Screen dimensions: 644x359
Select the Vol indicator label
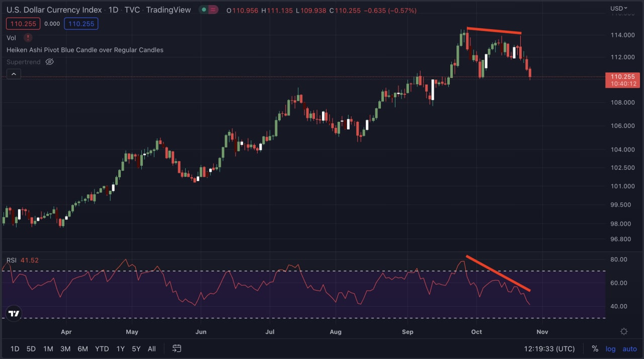[12, 38]
